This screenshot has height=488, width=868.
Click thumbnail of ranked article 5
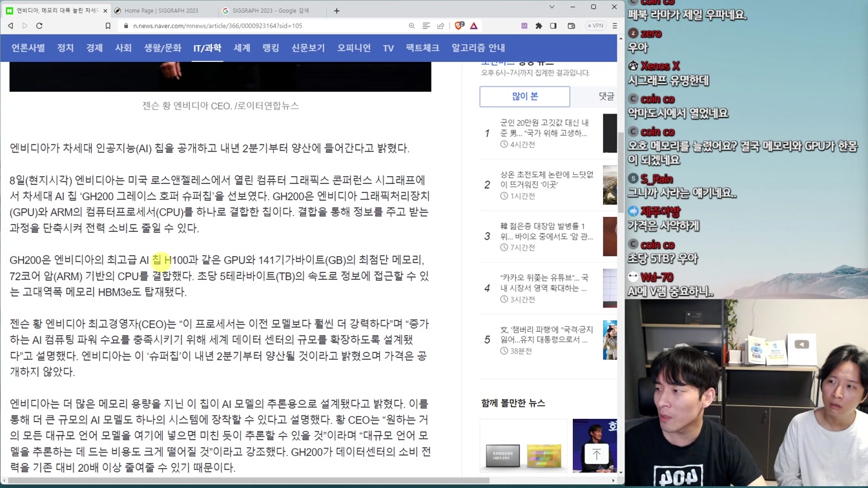[x=610, y=340]
